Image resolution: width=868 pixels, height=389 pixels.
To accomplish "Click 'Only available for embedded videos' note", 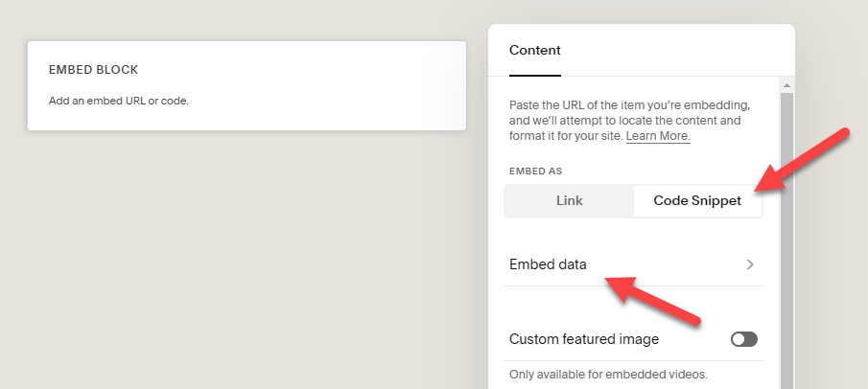I will click(x=608, y=374).
